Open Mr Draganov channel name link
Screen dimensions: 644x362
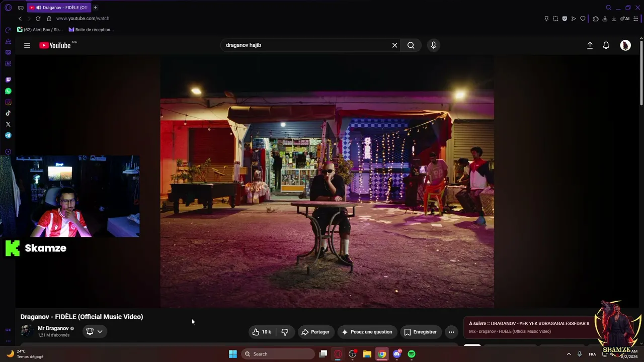53,328
